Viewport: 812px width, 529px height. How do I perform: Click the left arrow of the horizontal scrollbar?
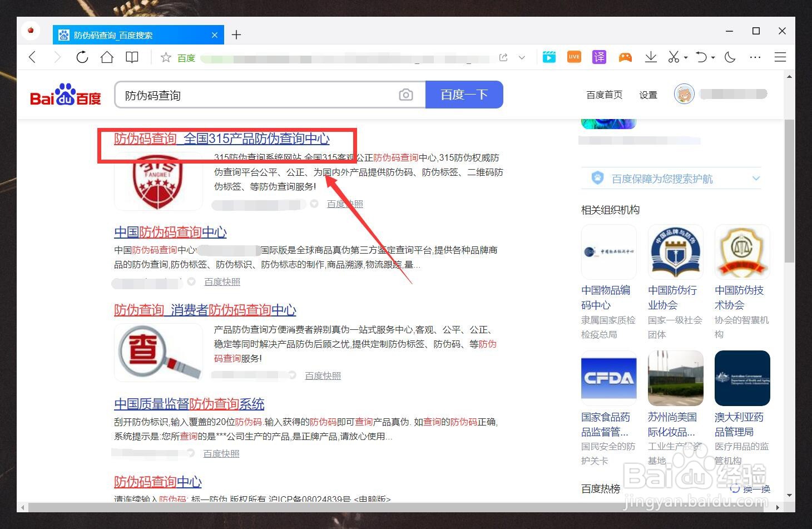coord(22,507)
